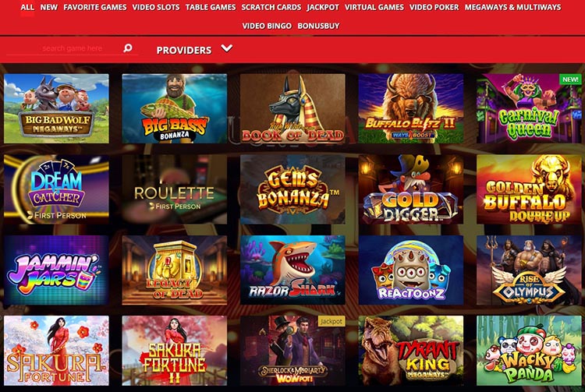Launch the Razor Shark game
The image size is (585, 392).
292,270
